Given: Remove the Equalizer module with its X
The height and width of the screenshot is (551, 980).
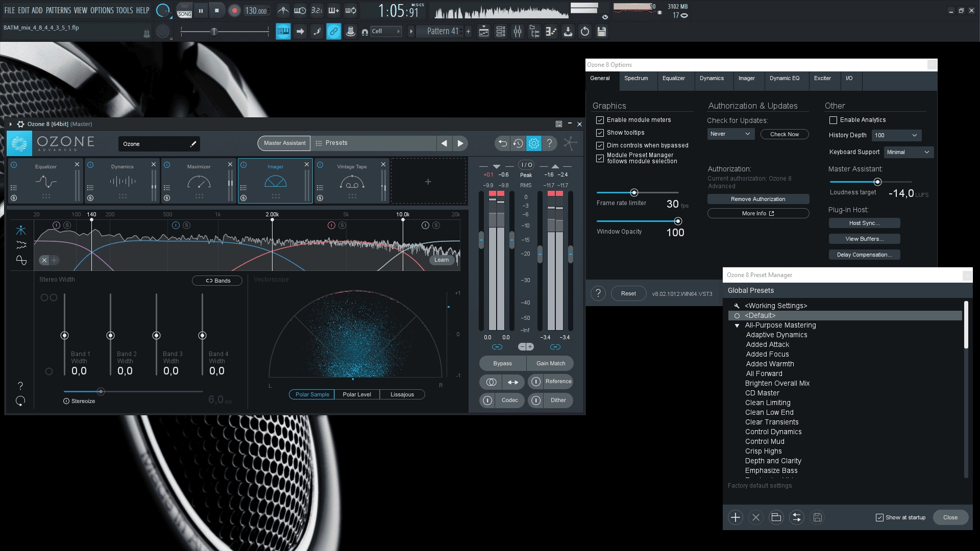Looking at the screenshot, I should coord(77,164).
